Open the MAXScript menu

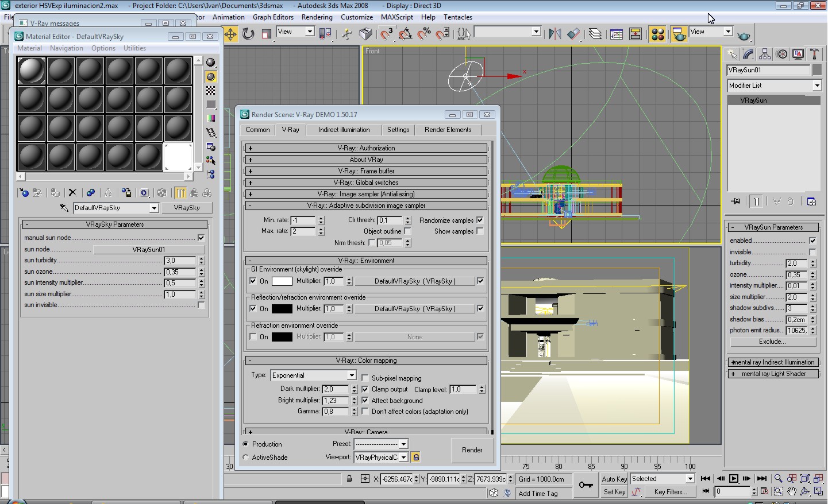pos(396,17)
